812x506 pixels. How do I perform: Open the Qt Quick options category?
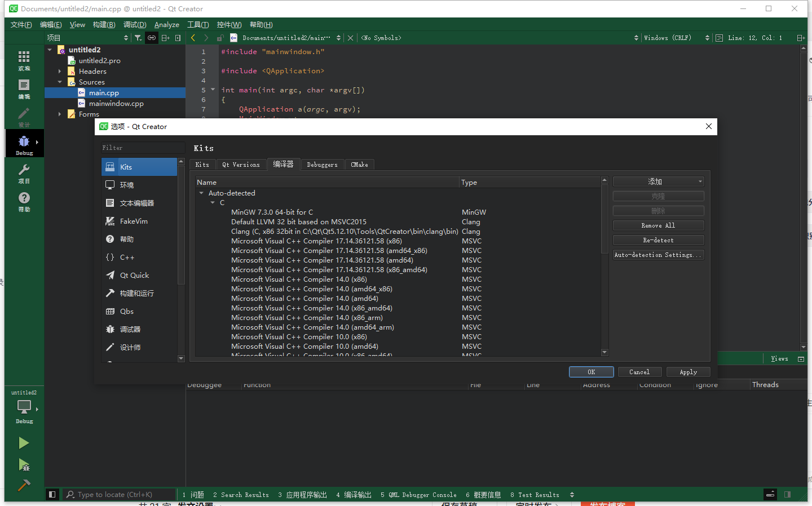pyautogui.click(x=139, y=275)
